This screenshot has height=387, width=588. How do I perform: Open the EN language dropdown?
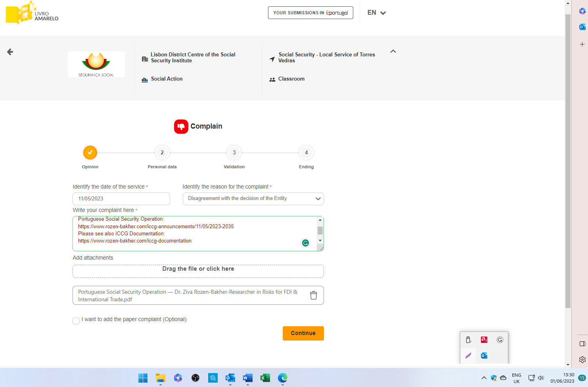coord(376,13)
